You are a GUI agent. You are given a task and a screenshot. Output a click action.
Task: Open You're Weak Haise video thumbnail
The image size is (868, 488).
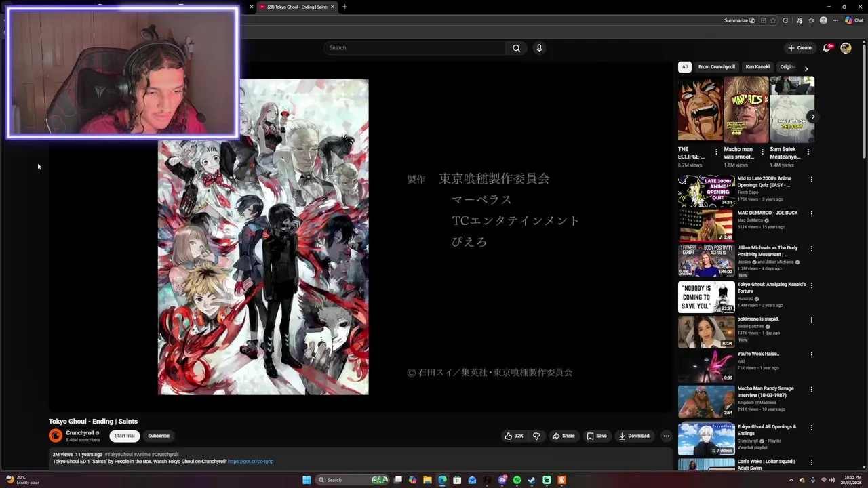[x=707, y=366]
